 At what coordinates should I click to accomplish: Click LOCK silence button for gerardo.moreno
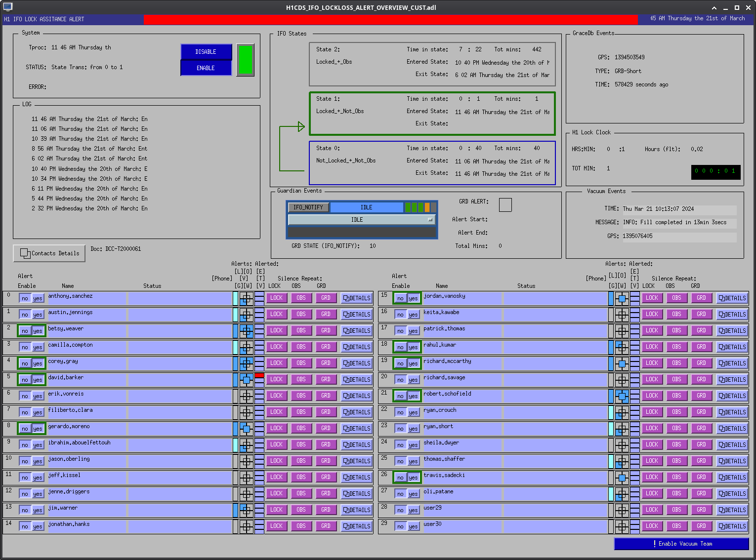(277, 428)
